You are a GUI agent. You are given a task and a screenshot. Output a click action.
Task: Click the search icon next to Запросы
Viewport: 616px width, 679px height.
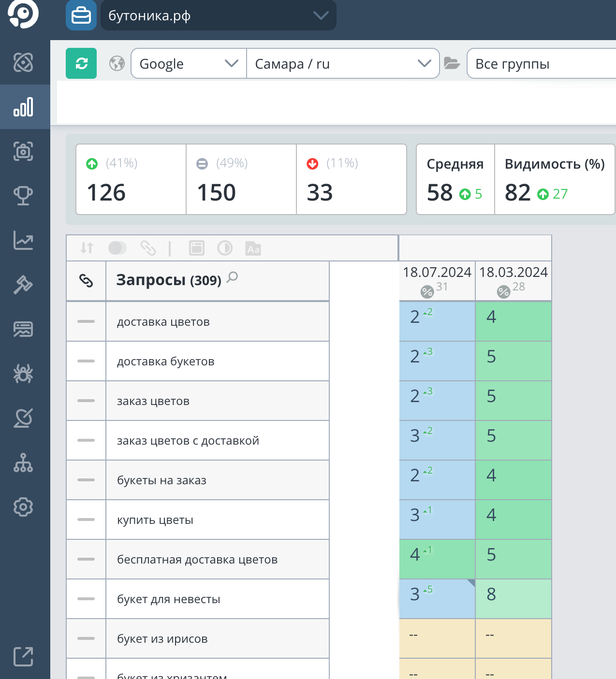pos(233,277)
